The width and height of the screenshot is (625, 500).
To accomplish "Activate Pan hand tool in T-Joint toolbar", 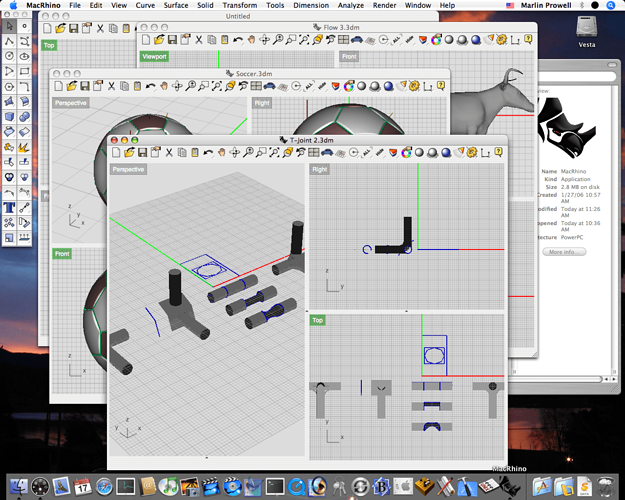I will pos(221,152).
